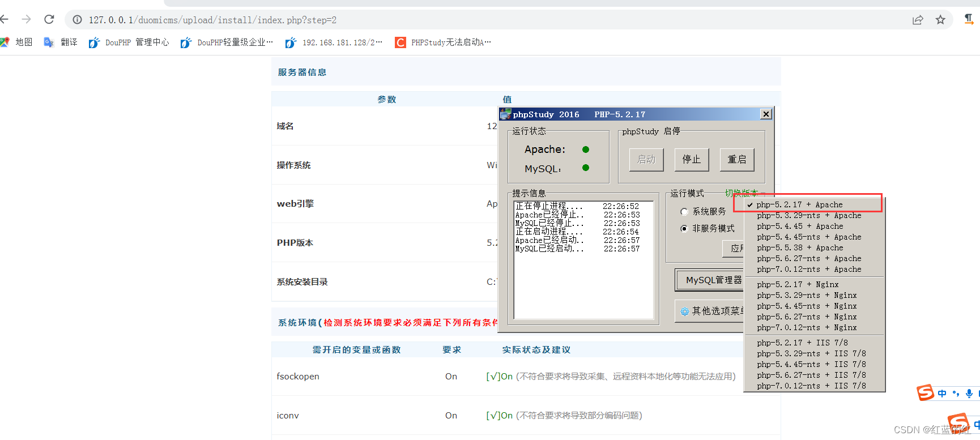Select php-5.3.29-nts + IIS 7/8
The height and width of the screenshot is (440, 980).
(813, 354)
